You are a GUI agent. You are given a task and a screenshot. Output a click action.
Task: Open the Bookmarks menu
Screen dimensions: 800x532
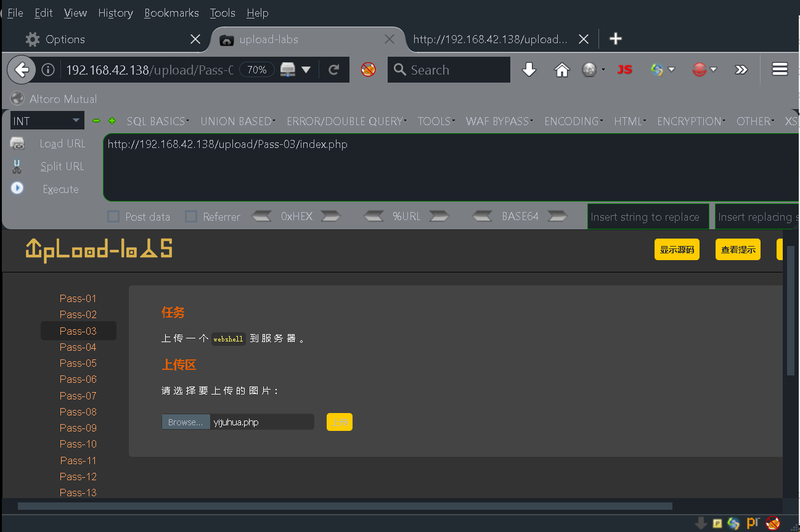[x=171, y=12]
